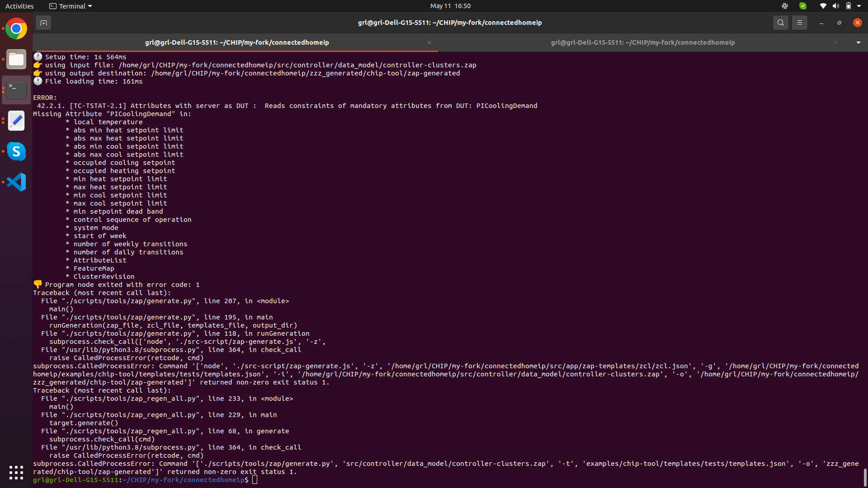This screenshot has width=868, height=488.
Task: Expand the system status menu arrow
Action: pyautogui.click(x=860, y=6)
